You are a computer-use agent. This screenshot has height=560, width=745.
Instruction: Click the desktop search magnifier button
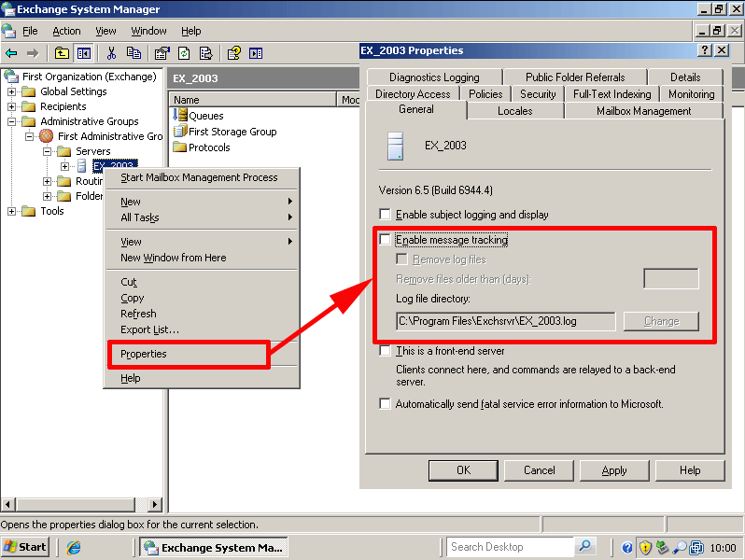(x=584, y=547)
